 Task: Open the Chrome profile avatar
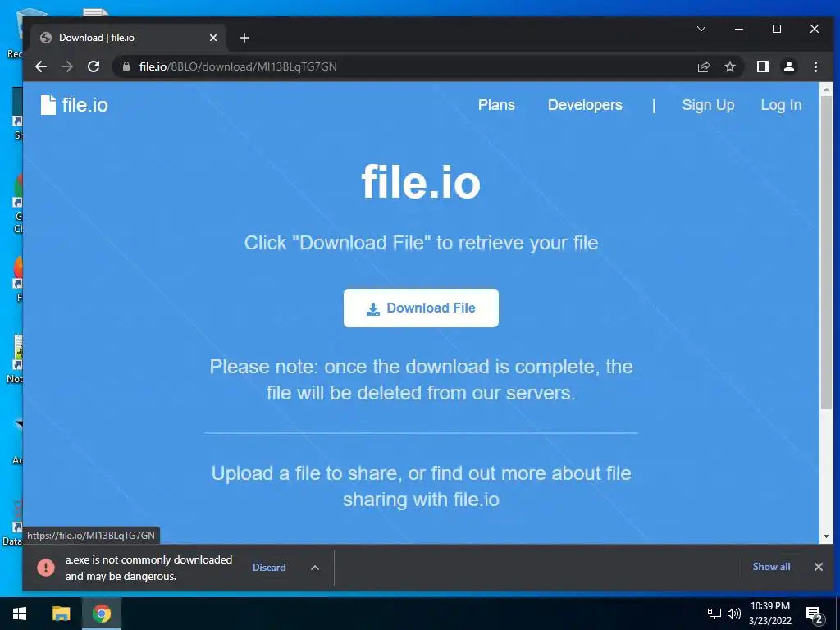788,66
